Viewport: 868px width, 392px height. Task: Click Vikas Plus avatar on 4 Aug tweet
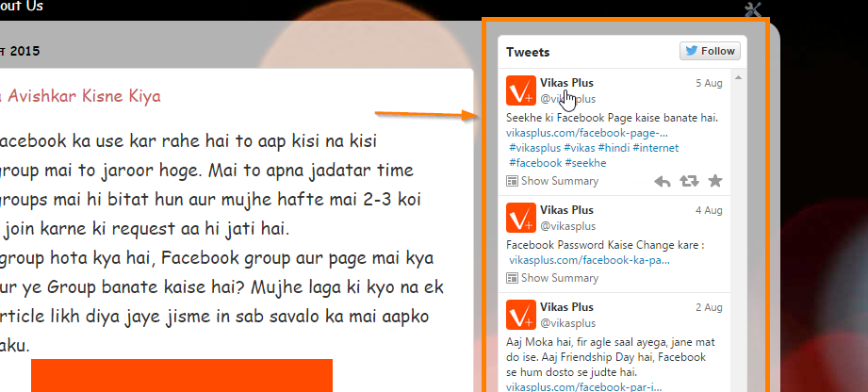[521, 218]
